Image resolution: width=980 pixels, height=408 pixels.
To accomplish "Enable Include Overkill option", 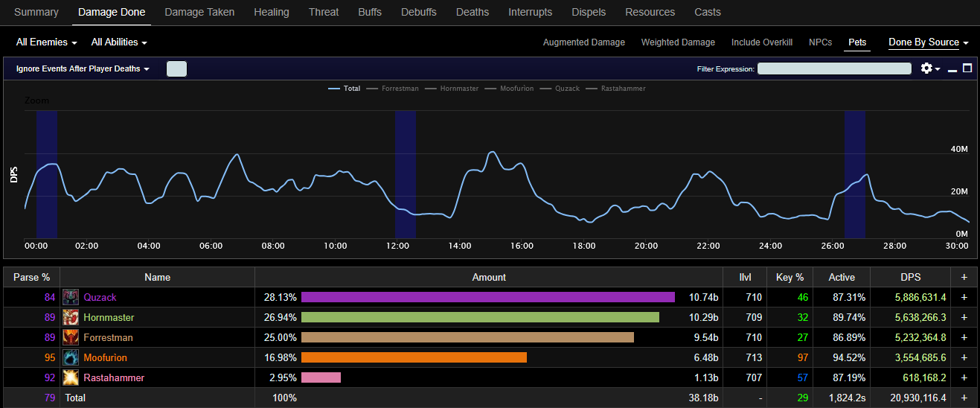I will coord(761,42).
